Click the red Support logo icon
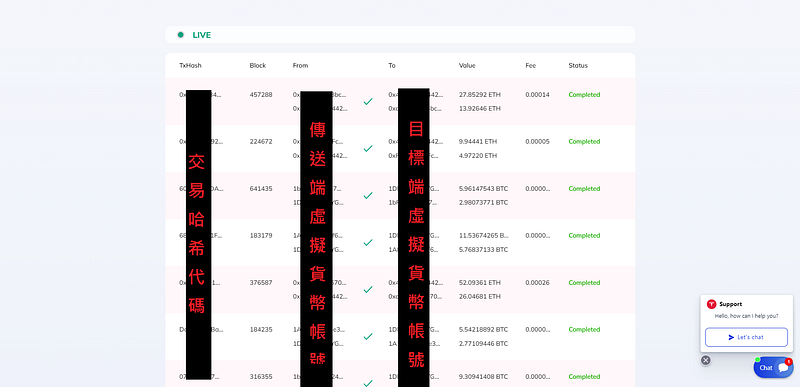Screen dimensions: 800x387 point(711,304)
